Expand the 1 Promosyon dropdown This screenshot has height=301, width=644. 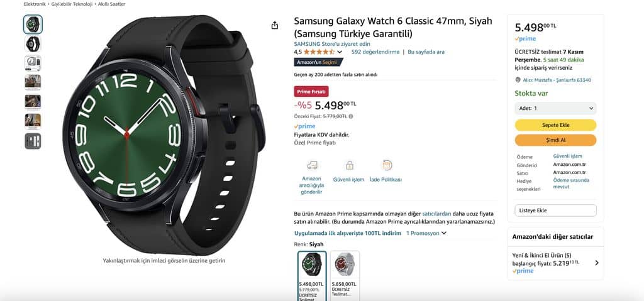click(426, 233)
